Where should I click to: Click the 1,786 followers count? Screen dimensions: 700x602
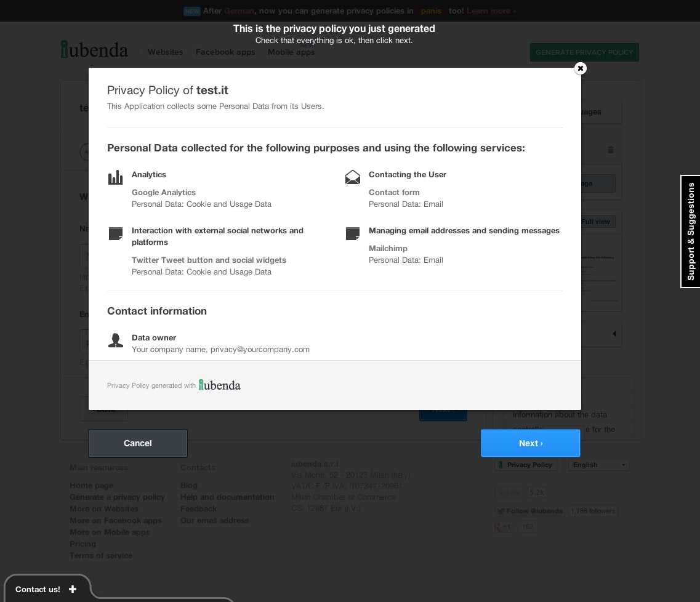coord(593,511)
